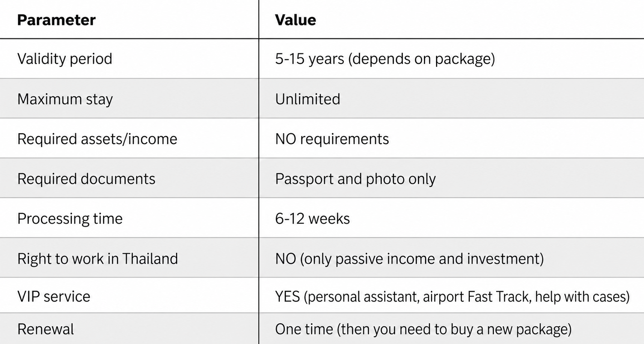Select the Renewal row label

pyautogui.click(x=45, y=329)
